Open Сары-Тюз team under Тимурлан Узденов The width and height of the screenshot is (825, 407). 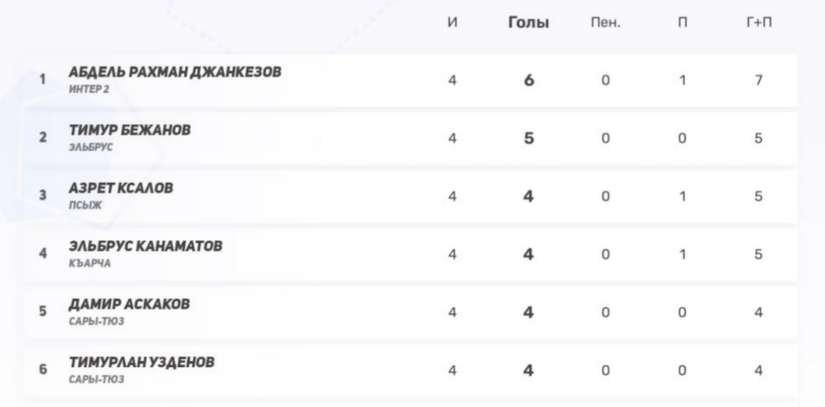(x=96, y=380)
